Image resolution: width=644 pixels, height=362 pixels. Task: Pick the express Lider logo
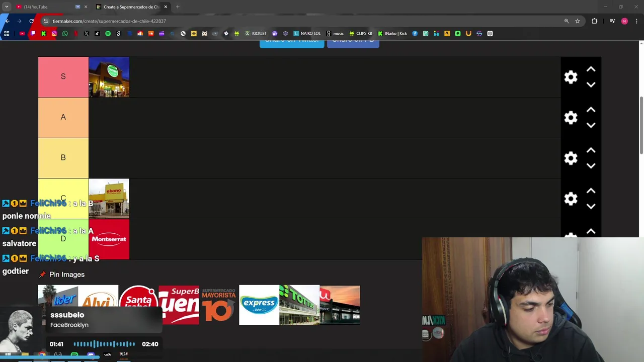pos(259,305)
